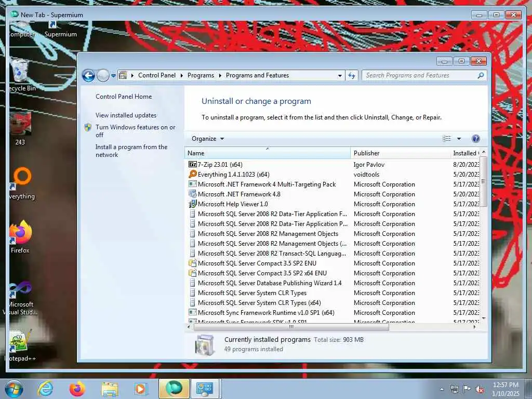This screenshot has height=399, width=532.
Task: Show hidden system tray icons
Action: (442, 390)
